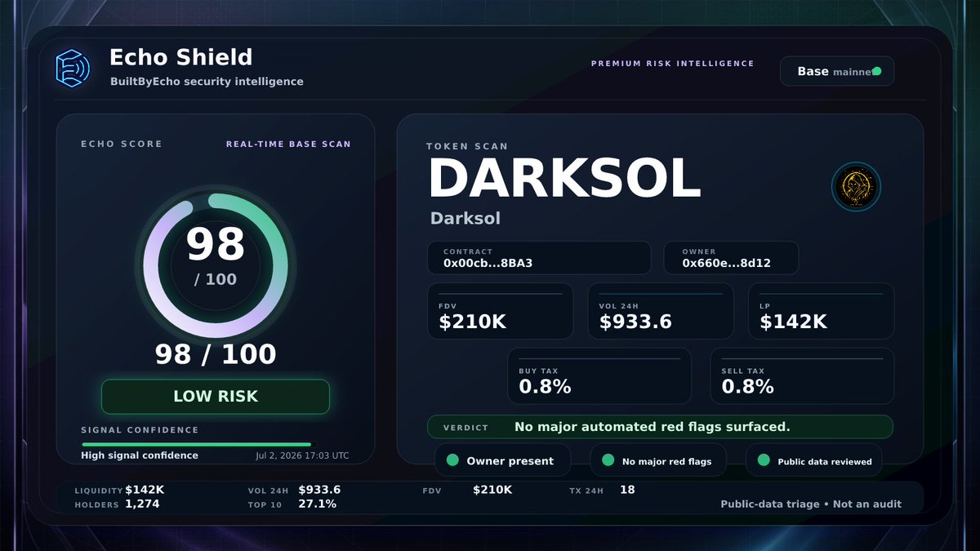Click the TX 24H 18 value
Screen dimensions: 980x551
click(627, 490)
